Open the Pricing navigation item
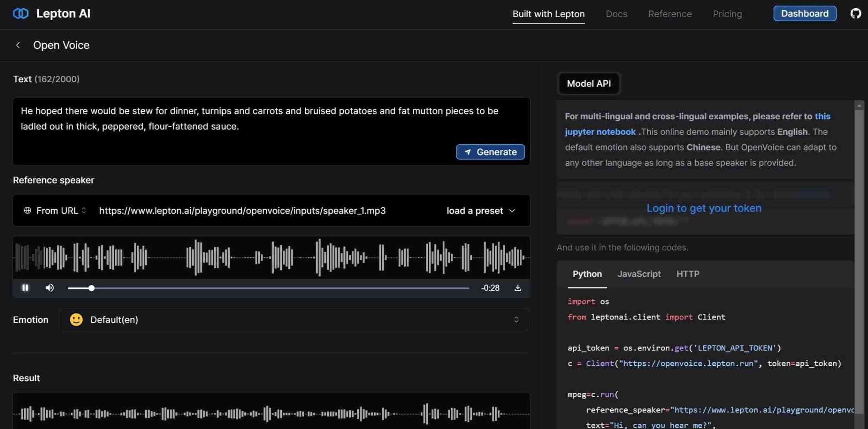This screenshot has width=868, height=429. pos(727,14)
